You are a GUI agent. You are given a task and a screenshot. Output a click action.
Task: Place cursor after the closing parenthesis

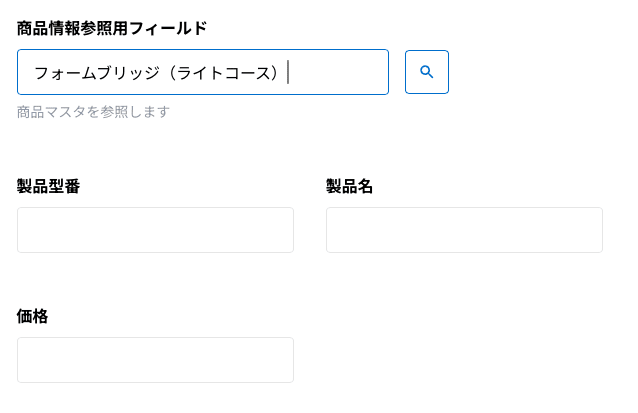pos(284,73)
